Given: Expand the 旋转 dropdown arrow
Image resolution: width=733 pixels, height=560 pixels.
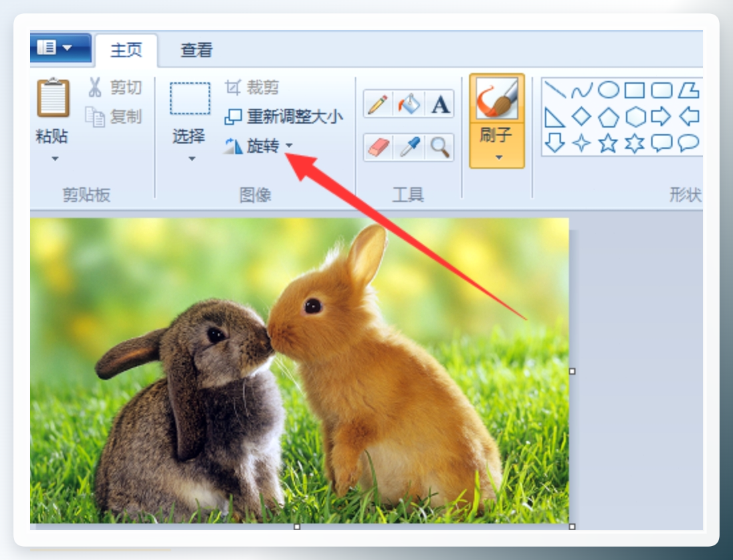Looking at the screenshot, I should point(289,146).
